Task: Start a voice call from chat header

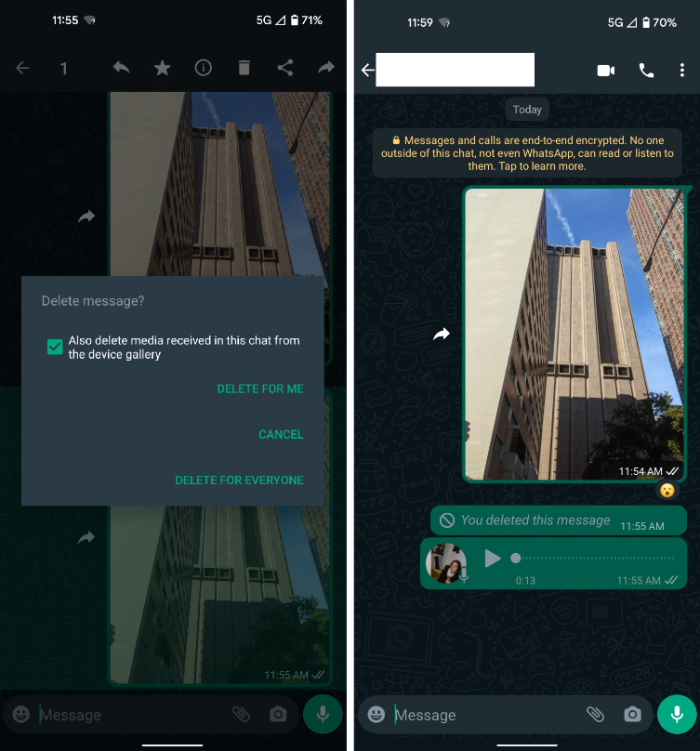Action: point(646,71)
